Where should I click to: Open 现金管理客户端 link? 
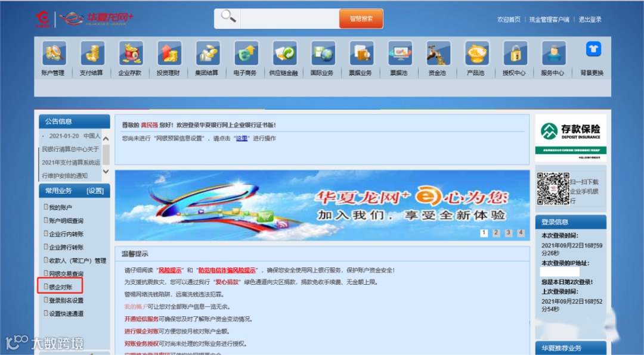coord(549,19)
